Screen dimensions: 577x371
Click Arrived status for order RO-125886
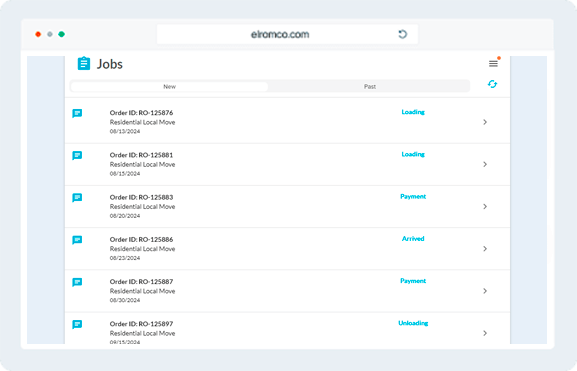413,238
